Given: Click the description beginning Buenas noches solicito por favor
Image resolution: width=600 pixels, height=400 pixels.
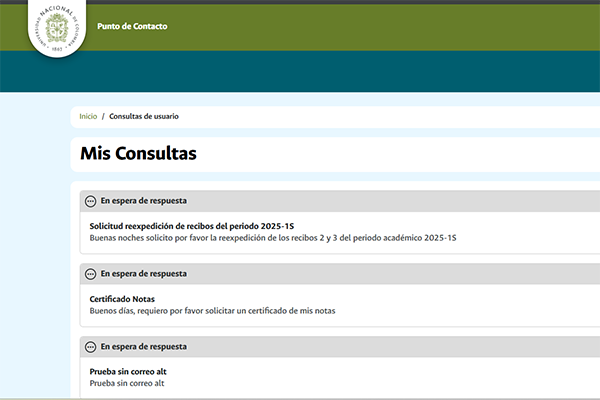Looking at the screenshot, I should pyautogui.click(x=273, y=238).
